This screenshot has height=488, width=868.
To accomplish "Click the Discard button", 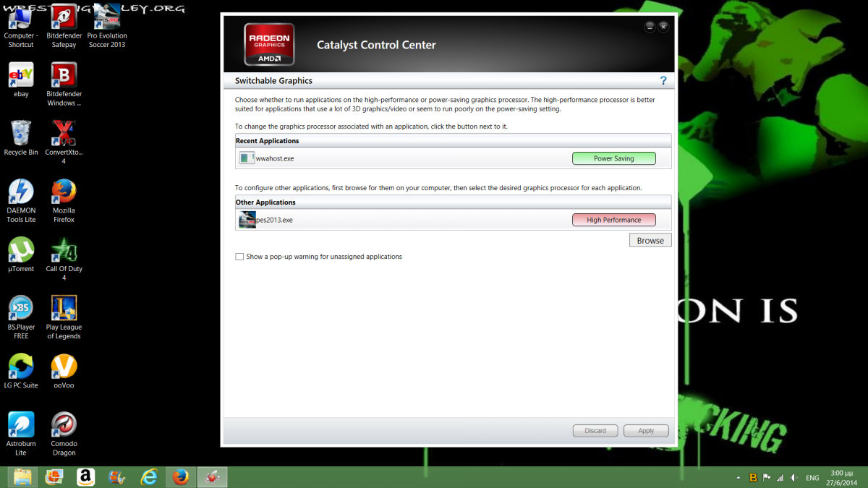I will point(595,431).
